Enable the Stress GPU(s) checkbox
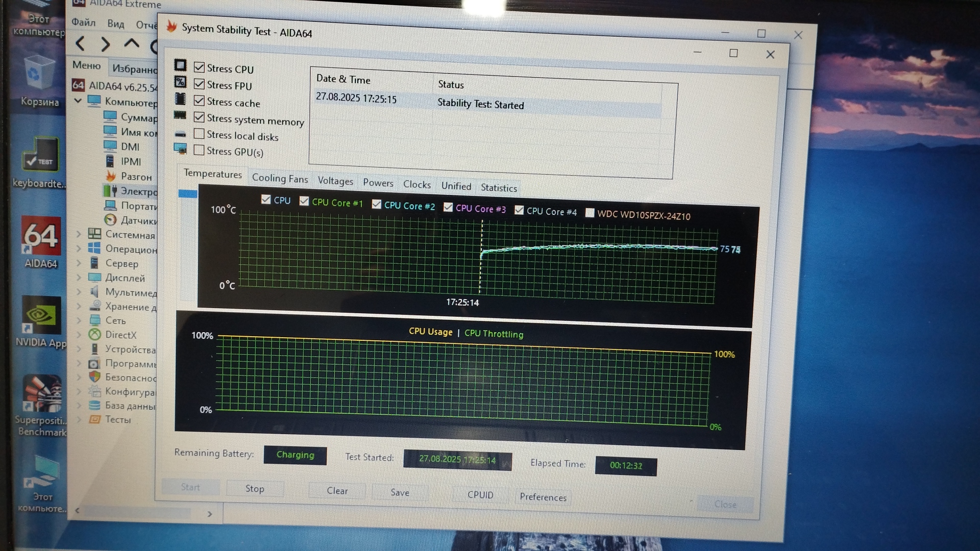The width and height of the screenshot is (980, 551). pyautogui.click(x=199, y=151)
